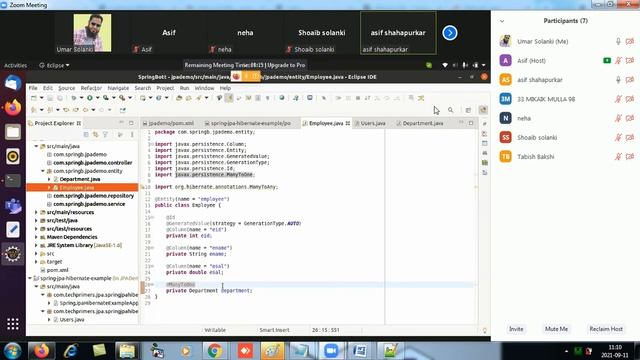This screenshot has width=640, height=360.
Task: Toggle video icon for Umar Solanki (Me)
Action: point(630,41)
